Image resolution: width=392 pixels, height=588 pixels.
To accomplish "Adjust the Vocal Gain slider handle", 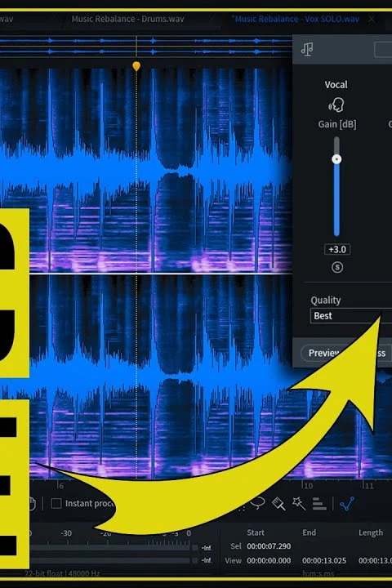I will point(336,159).
